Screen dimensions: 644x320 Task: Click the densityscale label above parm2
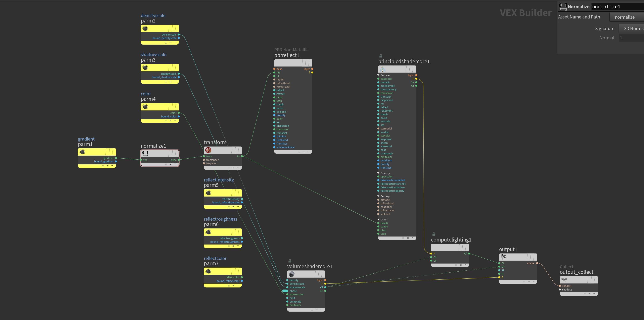point(153,15)
